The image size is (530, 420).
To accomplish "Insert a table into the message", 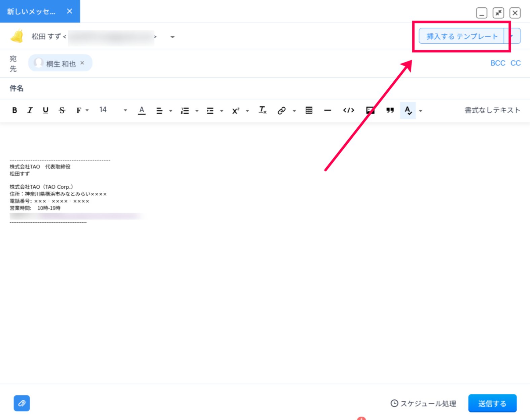I will (x=309, y=110).
